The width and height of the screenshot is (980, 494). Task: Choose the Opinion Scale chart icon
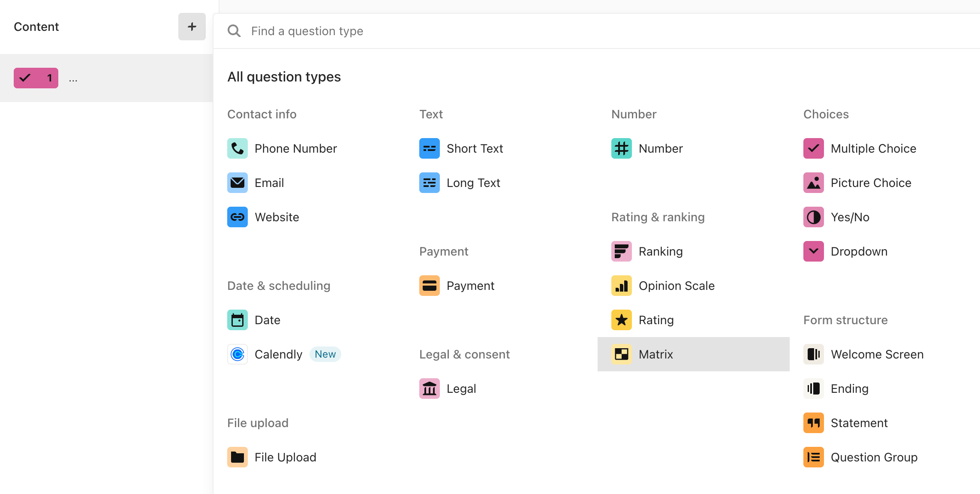[x=622, y=286]
